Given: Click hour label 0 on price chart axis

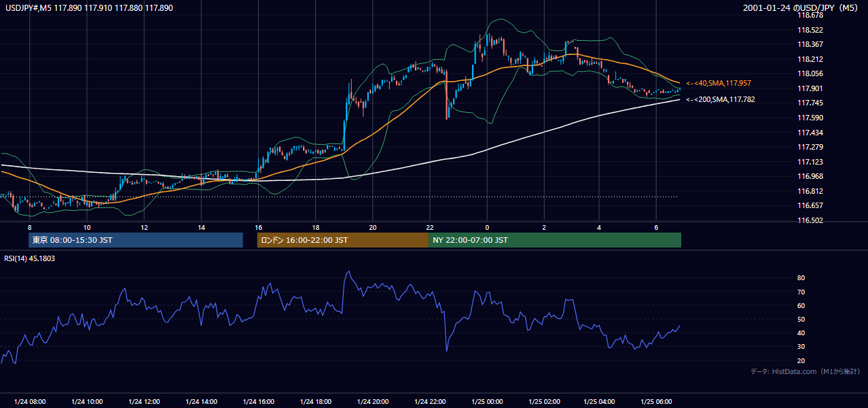Looking at the screenshot, I should click(487, 226).
